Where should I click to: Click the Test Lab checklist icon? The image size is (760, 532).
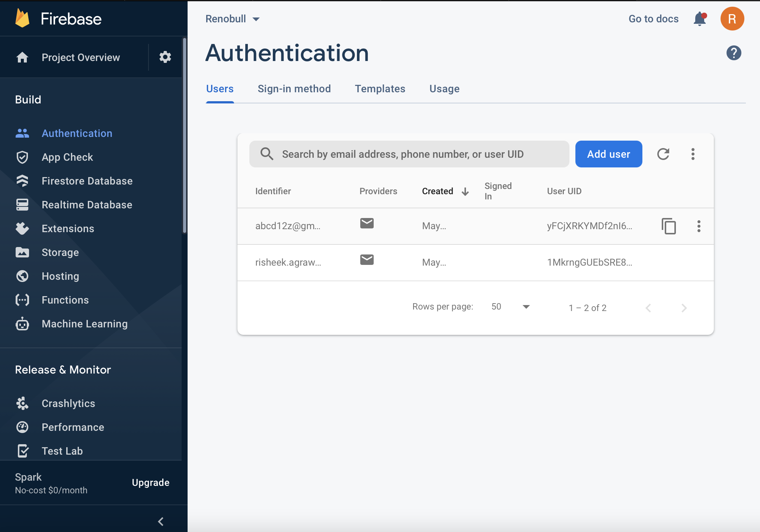tap(23, 451)
